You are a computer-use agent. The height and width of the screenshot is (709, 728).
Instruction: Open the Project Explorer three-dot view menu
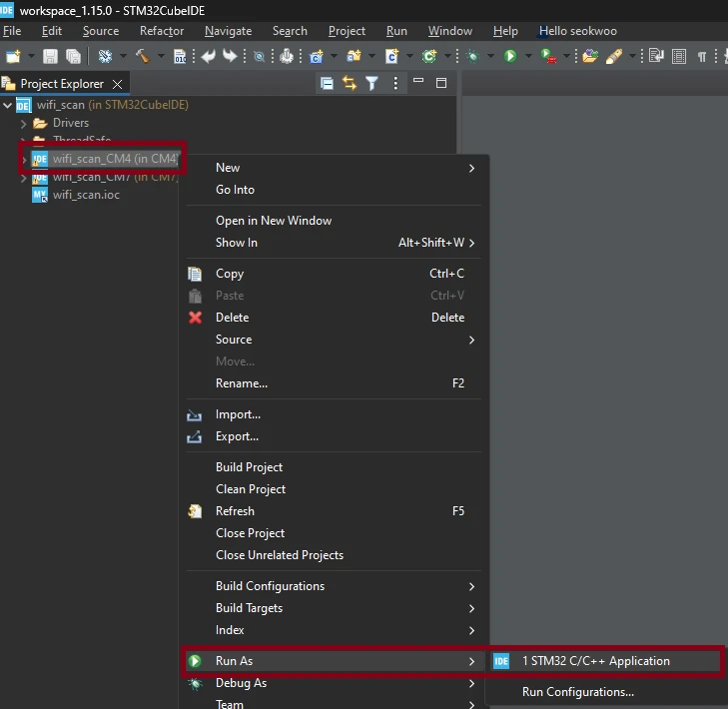pos(395,84)
